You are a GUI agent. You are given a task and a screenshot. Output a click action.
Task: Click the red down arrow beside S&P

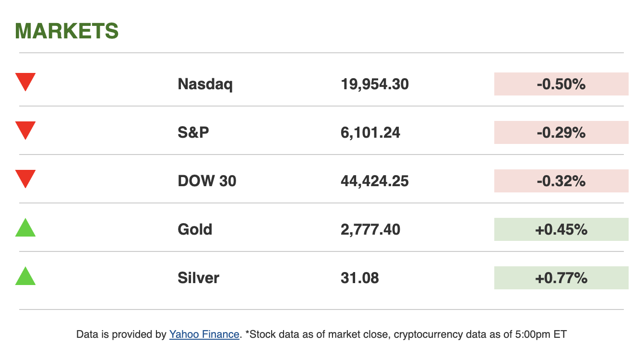click(25, 130)
